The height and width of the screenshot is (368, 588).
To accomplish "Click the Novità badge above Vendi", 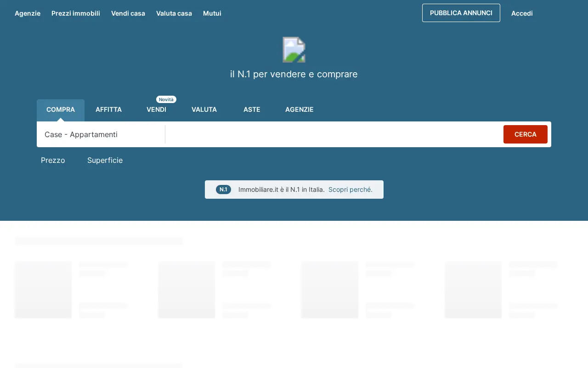I will pos(166,99).
